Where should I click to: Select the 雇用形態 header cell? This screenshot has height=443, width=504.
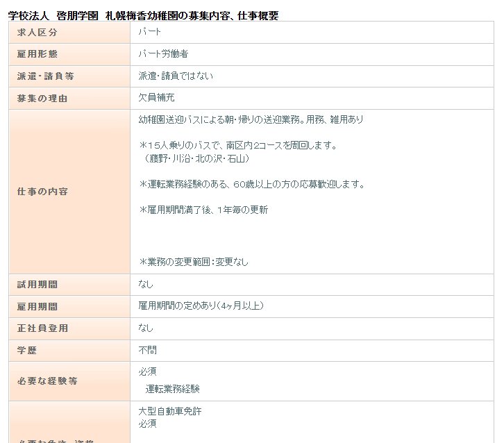(x=37, y=54)
